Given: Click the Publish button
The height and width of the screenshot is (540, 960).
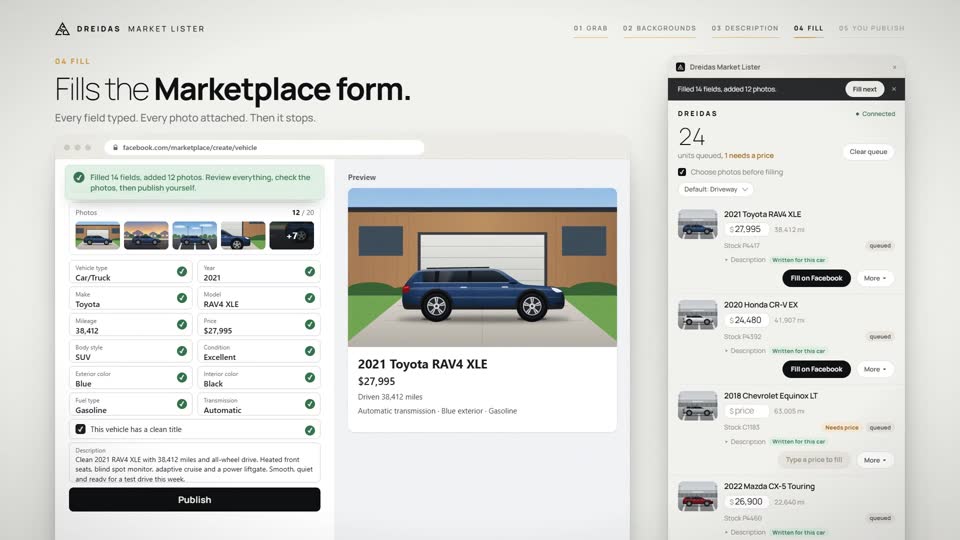Looking at the screenshot, I should pos(195,500).
